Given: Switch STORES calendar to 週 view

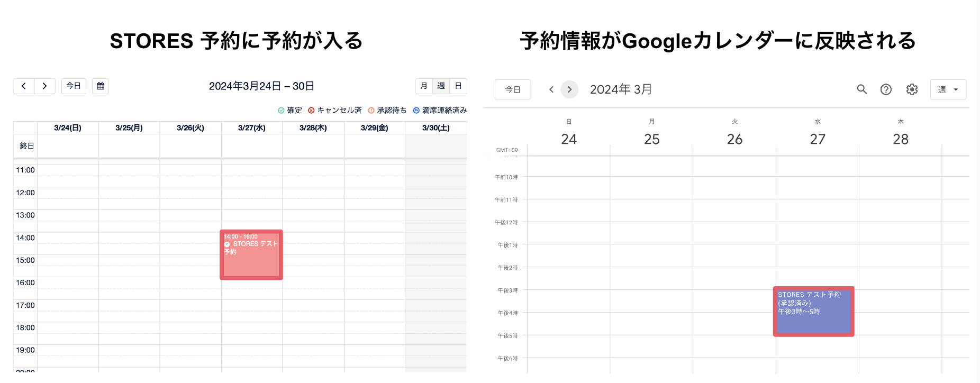Looking at the screenshot, I should click(x=441, y=86).
